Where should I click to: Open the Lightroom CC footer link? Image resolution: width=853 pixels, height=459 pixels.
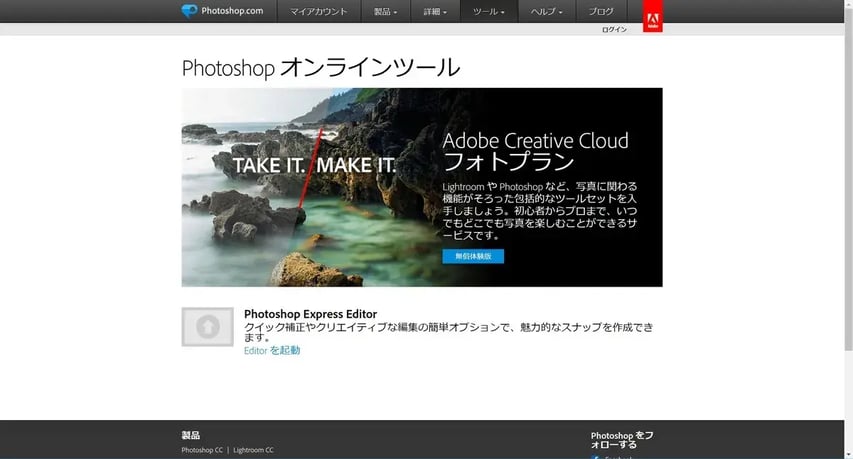tap(254, 450)
